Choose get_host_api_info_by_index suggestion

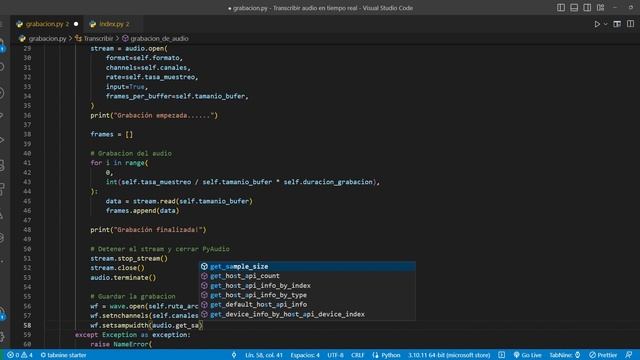coord(307,286)
